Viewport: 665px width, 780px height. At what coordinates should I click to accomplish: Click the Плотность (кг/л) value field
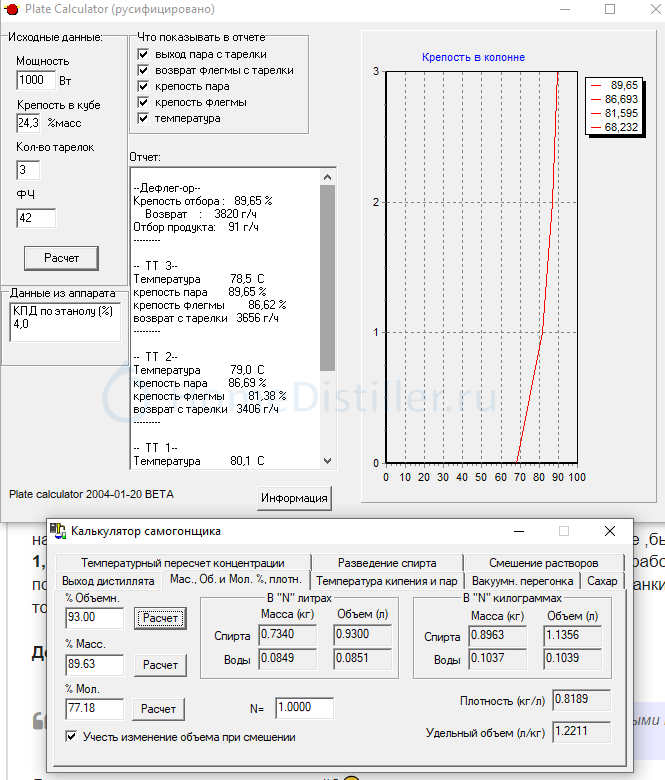pos(581,699)
